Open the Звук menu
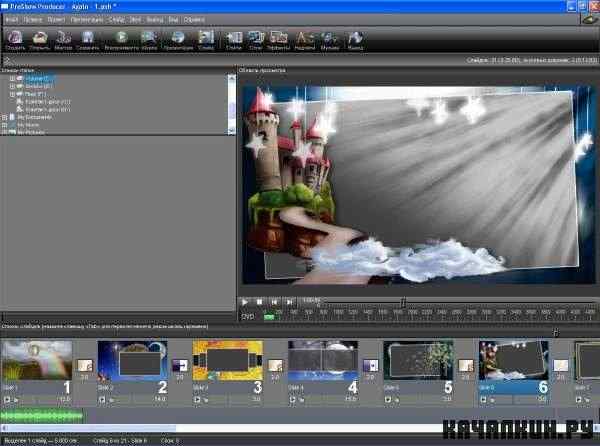Screen dimensions: 600x446 pos(135,20)
